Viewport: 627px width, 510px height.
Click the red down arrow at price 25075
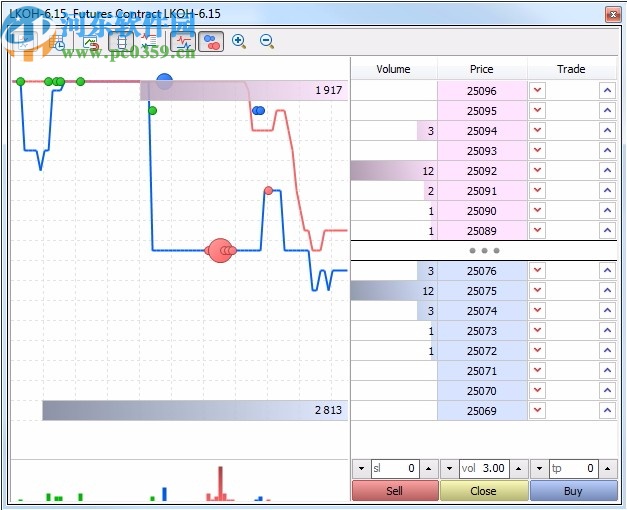537,291
